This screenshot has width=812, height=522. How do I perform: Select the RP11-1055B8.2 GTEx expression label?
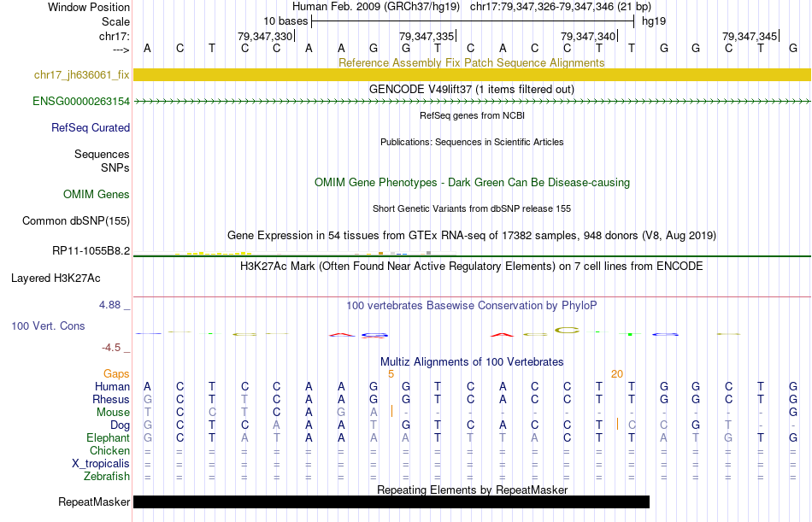[91, 251]
